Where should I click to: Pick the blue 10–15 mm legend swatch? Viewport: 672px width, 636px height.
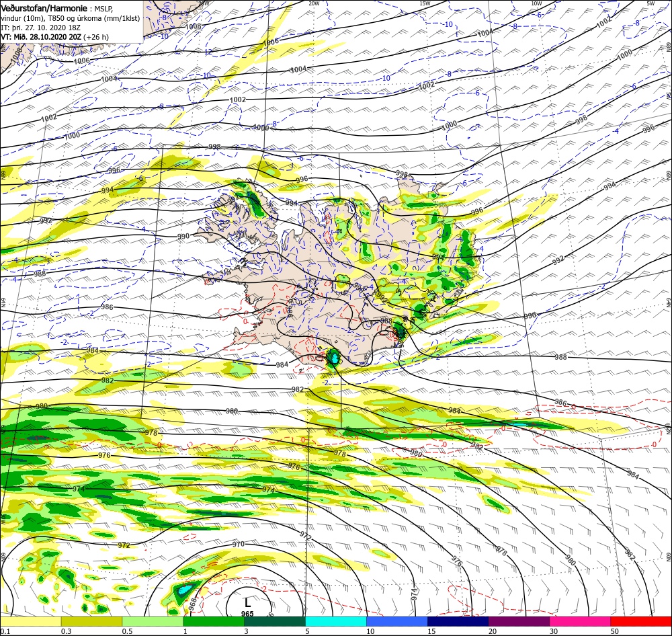tap(397, 621)
